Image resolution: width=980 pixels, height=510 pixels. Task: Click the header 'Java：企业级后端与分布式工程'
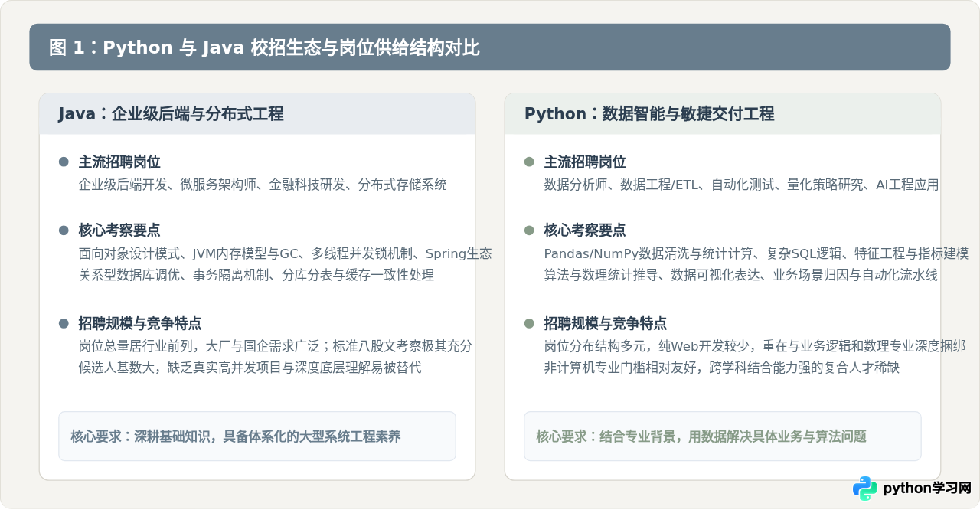click(x=171, y=114)
